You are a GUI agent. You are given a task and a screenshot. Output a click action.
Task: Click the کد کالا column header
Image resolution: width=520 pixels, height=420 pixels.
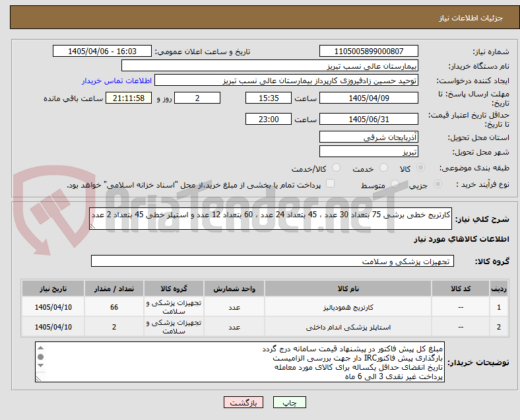pyautogui.click(x=461, y=289)
